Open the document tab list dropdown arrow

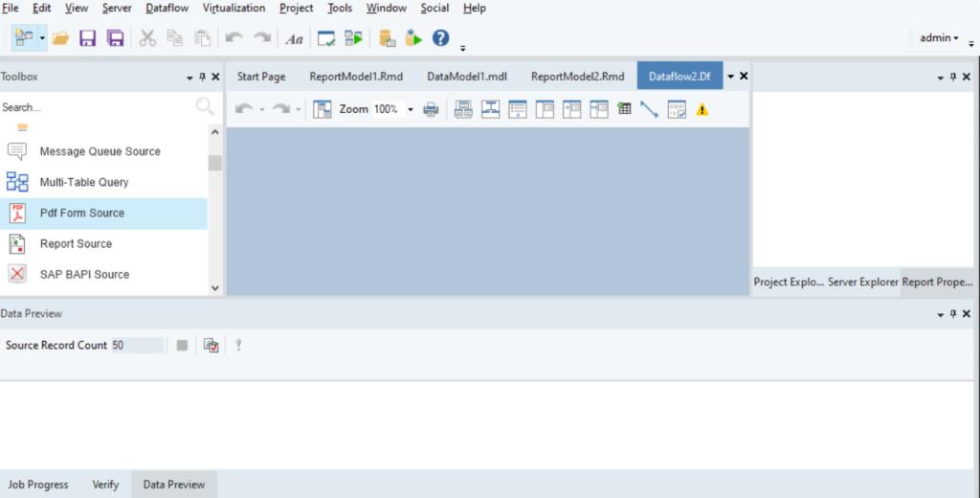coord(730,77)
